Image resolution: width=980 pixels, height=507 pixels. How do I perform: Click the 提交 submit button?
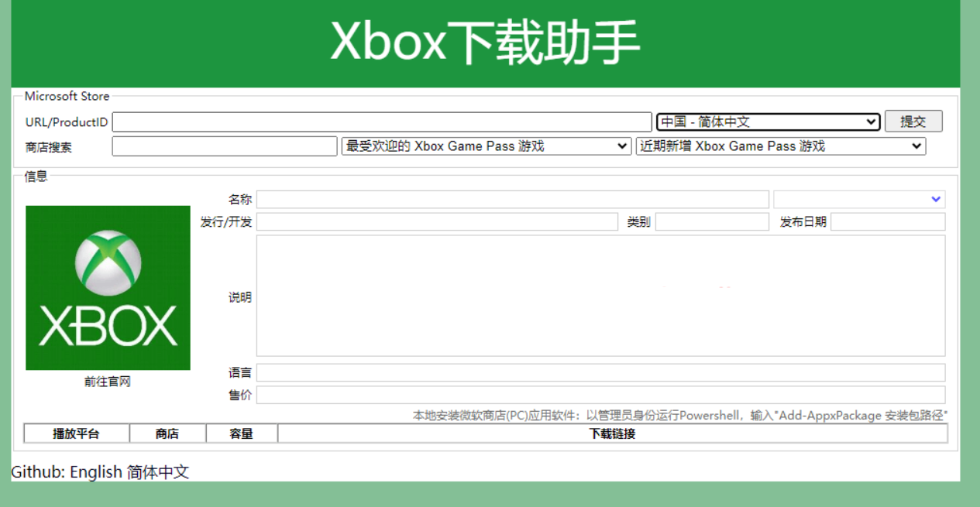click(x=913, y=122)
